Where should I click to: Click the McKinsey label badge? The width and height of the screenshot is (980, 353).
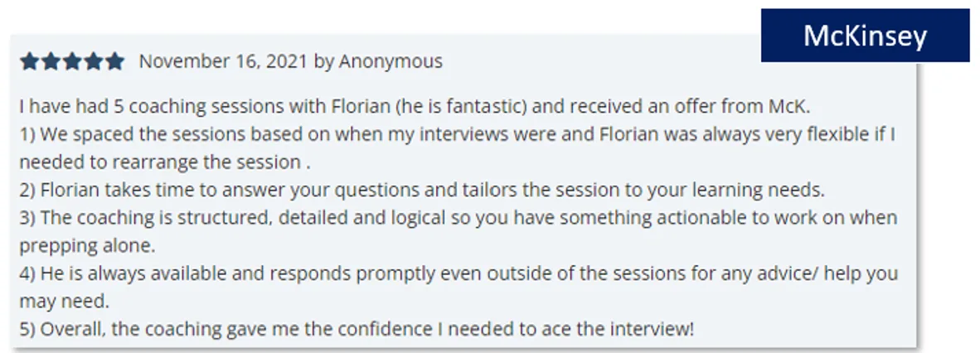pyautogui.click(x=865, y=36)
